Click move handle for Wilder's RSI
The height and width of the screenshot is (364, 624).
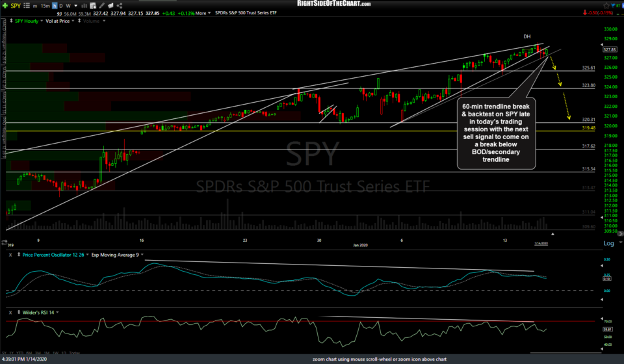point(18,312)
